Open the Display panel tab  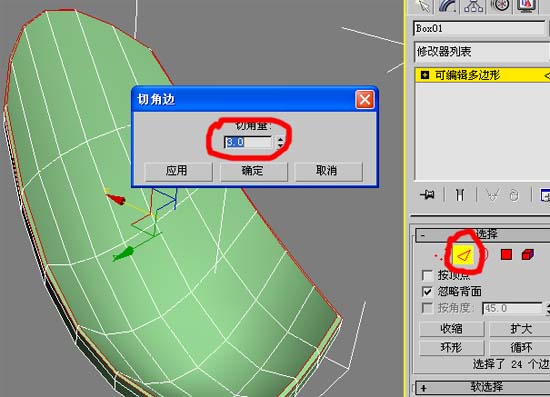[x=525, y=6]
